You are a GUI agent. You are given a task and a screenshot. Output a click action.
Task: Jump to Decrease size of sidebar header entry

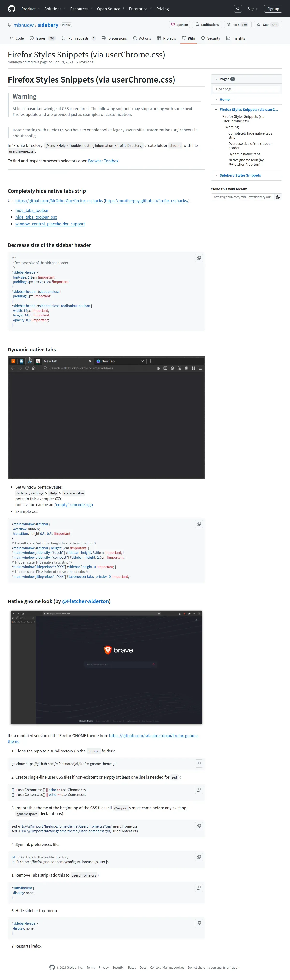250,146
